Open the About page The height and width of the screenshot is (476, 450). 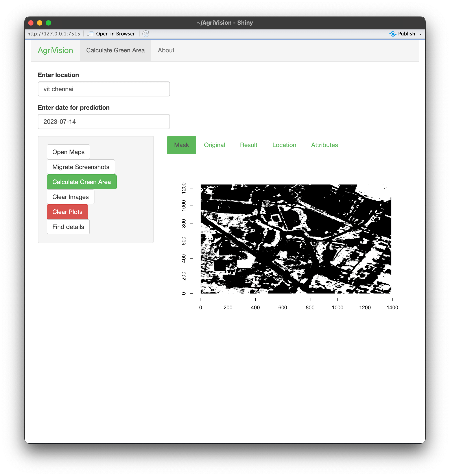point(166,50)
